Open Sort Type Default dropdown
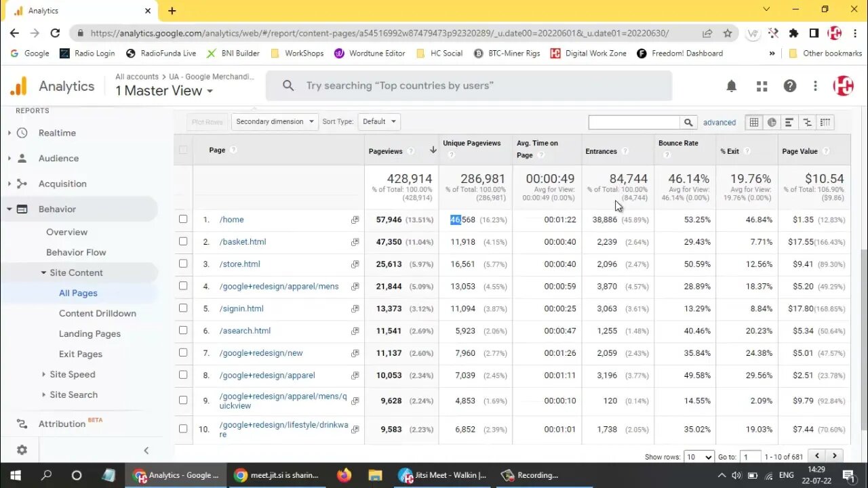Screen dimensions: 868x488 pos(378,122)
